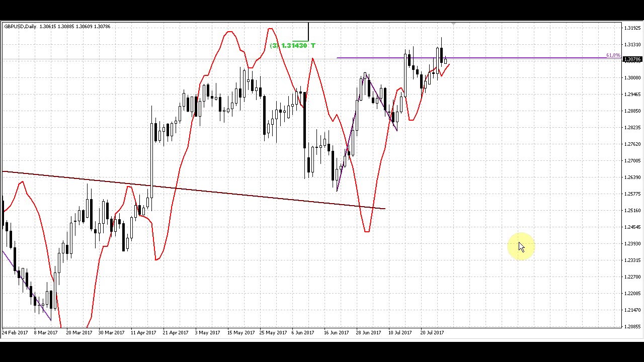Click the 1.28235 price axis label

tap(632, 128)
